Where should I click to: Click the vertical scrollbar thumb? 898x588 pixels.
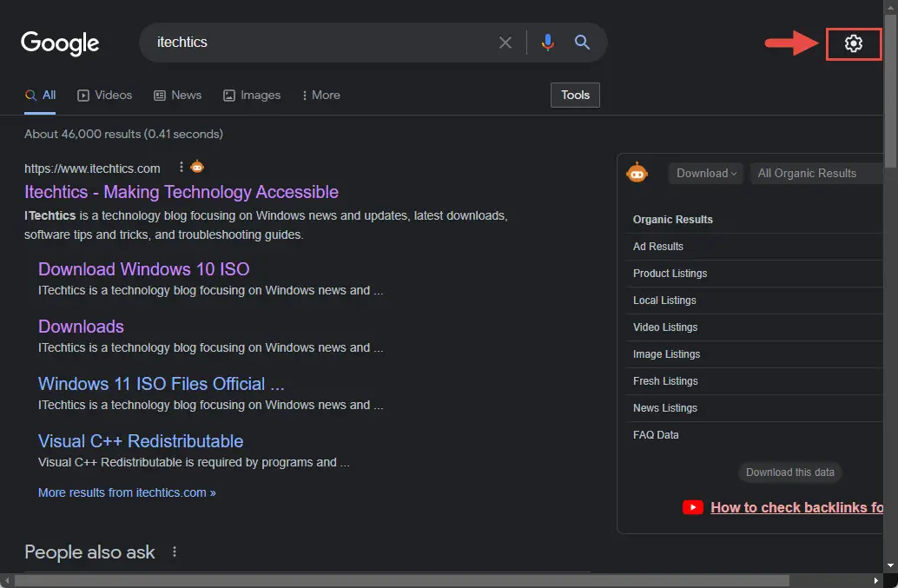(x=890, y=91)
